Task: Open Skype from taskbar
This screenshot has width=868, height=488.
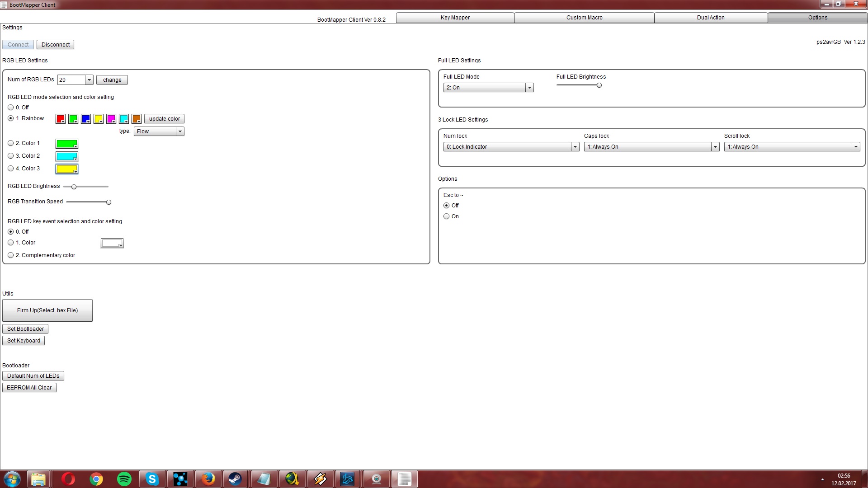Action: tap(152, 479)
